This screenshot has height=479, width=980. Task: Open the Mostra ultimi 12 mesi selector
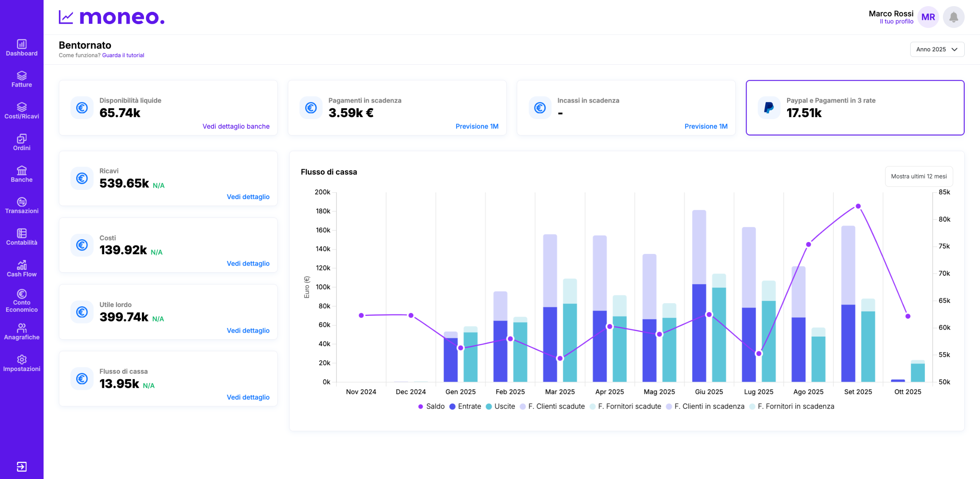918,177
